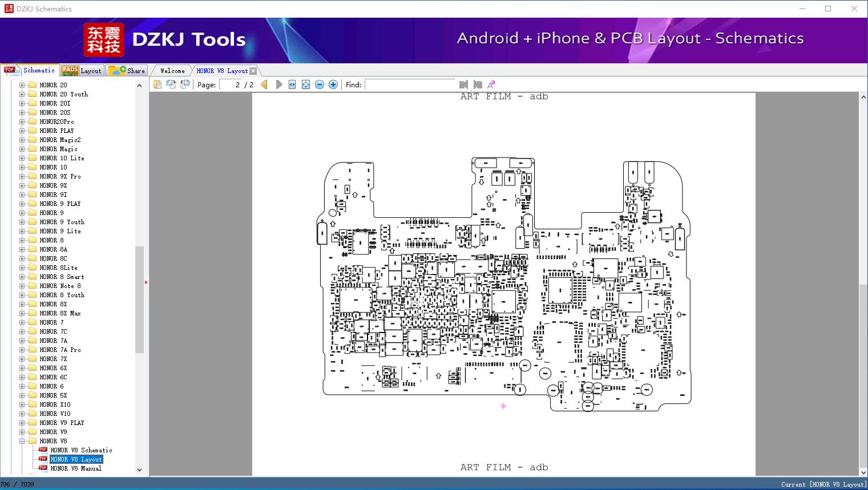
Task: Rotate the page using the right-arrow page icon
Action: [171, 84]
